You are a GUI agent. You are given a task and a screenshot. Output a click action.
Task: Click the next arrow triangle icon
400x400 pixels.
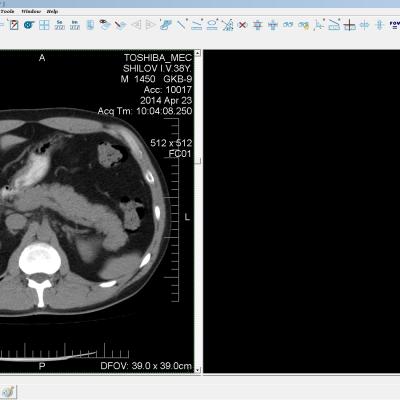tap(151, 25)
